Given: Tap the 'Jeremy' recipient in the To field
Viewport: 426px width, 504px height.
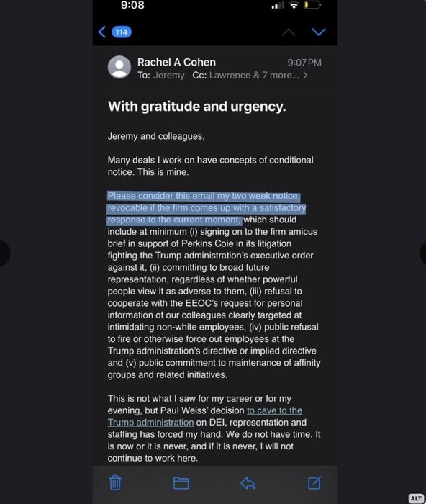Looking at the screenshot, I should point(169,75).
